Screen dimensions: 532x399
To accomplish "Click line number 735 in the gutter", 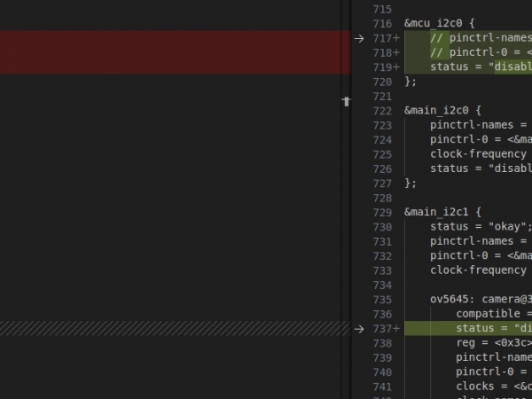I will (x=382, y=300).
